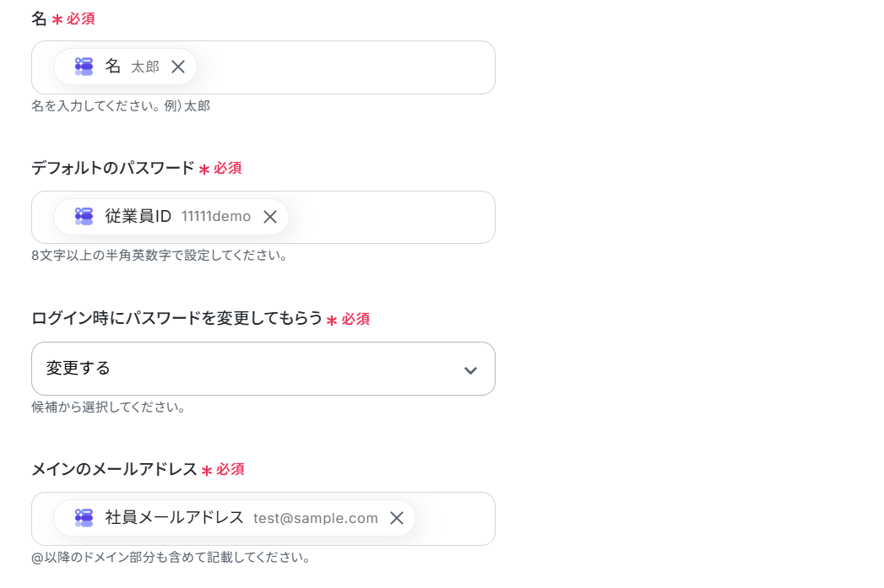Screen dimensions: 884x588
Task: Click empty area of メインのメールアドレス field
Action: (x=454, y=519)
